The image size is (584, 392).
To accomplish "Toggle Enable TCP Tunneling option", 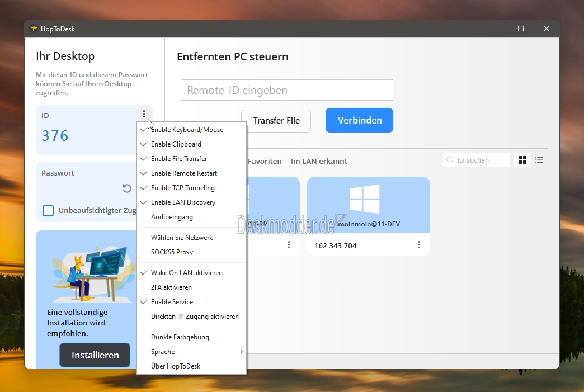I will click(192, 188).
